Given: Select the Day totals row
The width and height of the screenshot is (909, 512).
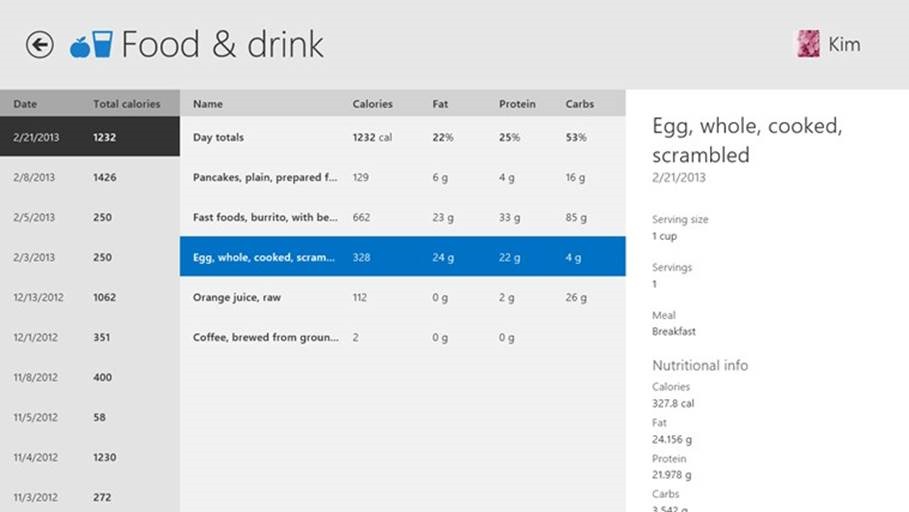Looking at the screenshot, I should coord(402,137).
